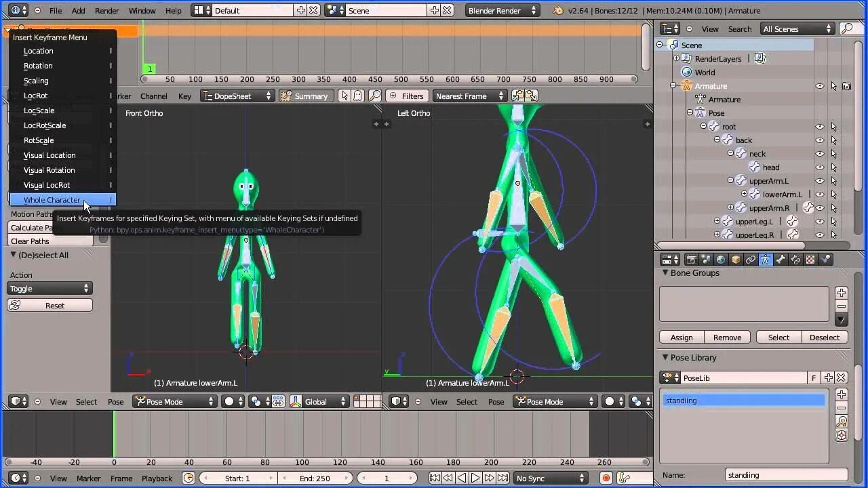Open the Particles properties tab
This screenshot has width=868, height=488.
[825, 260]
